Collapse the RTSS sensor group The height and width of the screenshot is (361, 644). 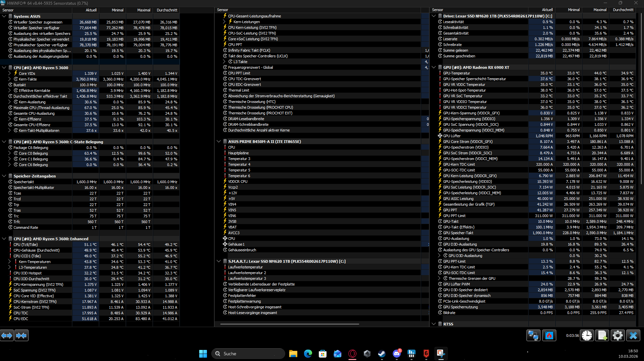point(434,324)
